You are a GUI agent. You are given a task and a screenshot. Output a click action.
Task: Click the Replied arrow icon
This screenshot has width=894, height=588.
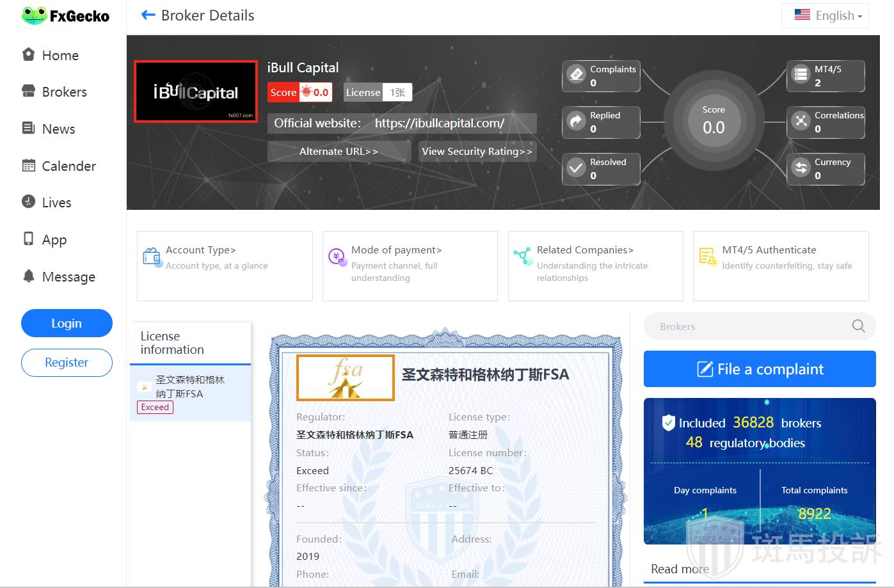577,121
